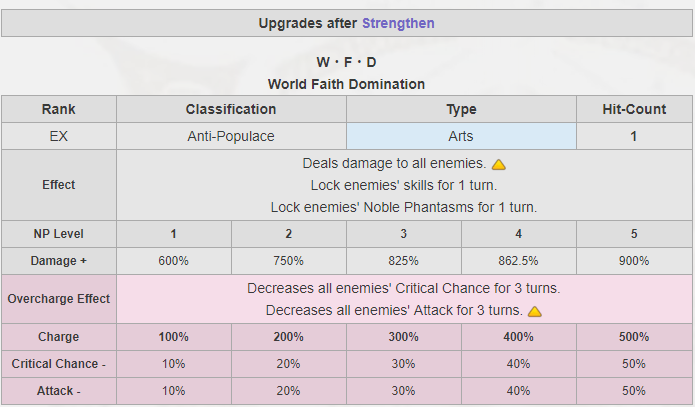Click the Hit-Count column header

click(x=634, y=109)
